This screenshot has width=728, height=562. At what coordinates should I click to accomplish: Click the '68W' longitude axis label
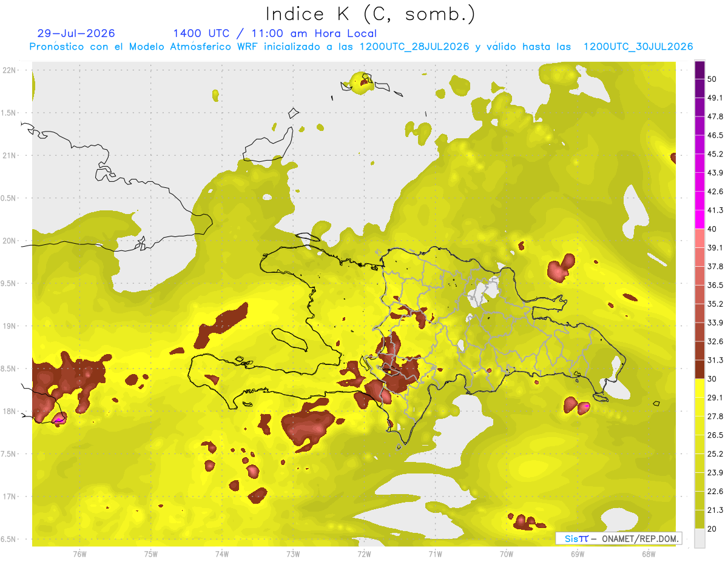648,554
